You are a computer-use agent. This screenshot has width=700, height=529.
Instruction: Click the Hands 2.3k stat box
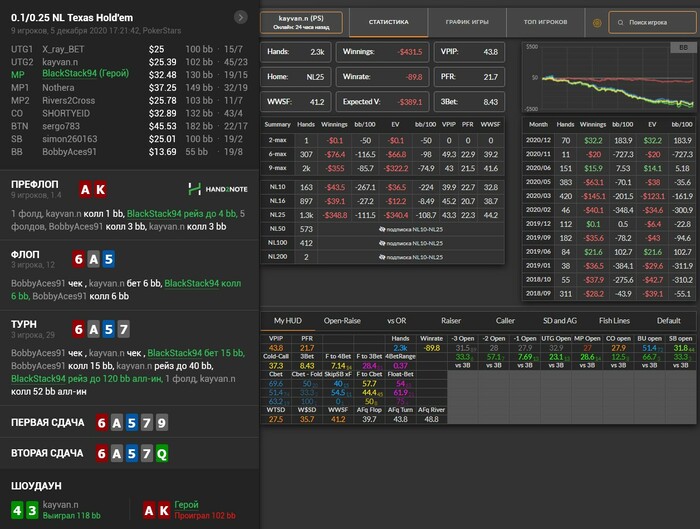(x=296, y=52)
